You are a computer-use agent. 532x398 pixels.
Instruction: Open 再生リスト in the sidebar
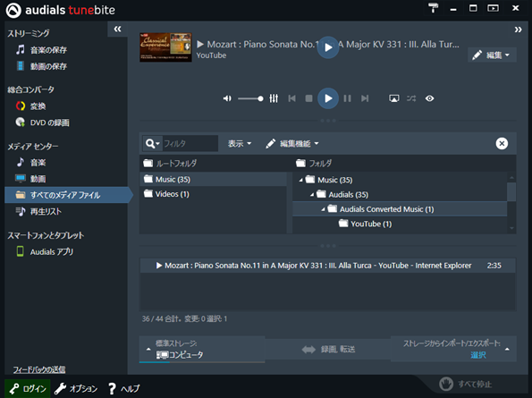pyautogui.click(x=38, y=211)
